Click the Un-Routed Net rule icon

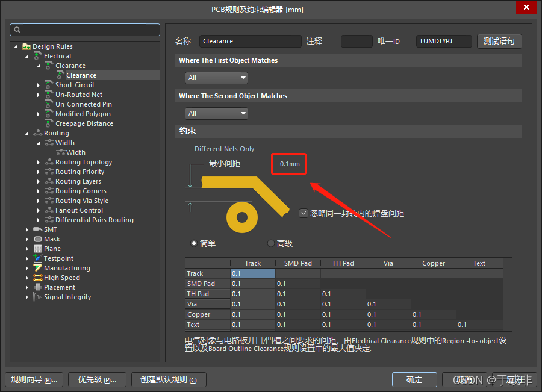[x=49, y=95]
